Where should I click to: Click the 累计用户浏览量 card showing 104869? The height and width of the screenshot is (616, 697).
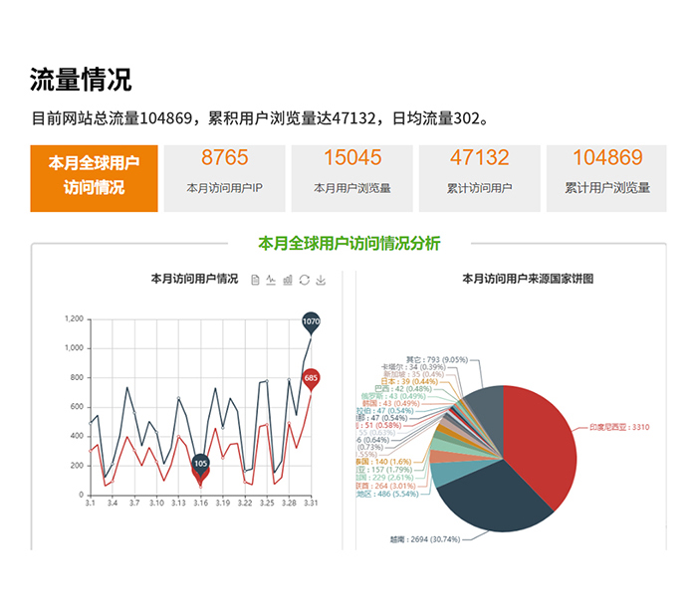point(606,178)
